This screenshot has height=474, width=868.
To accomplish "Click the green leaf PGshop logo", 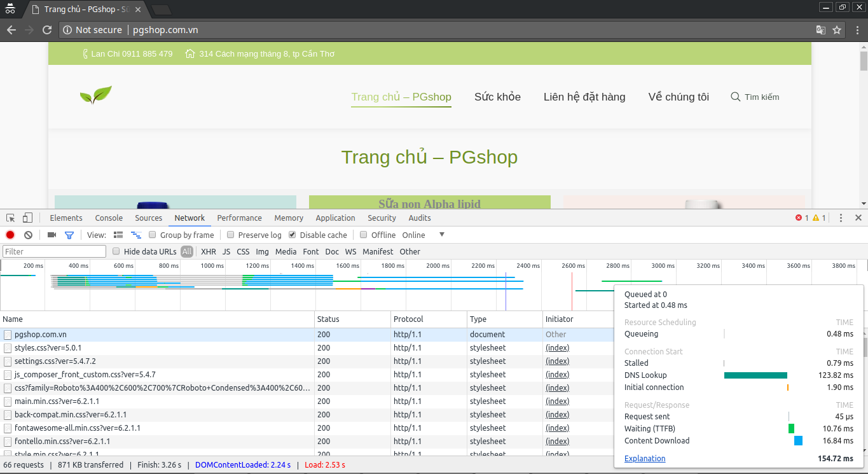I will tap(96, 95).
